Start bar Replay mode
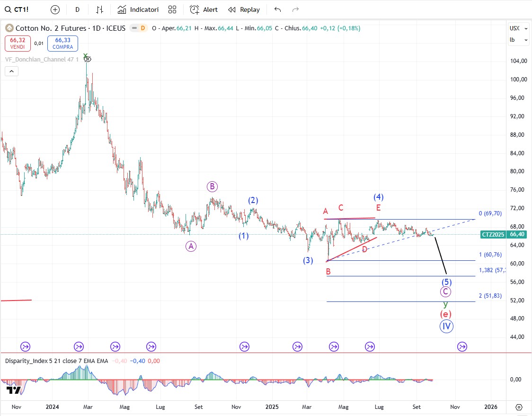532x416 pixels. 244,9
